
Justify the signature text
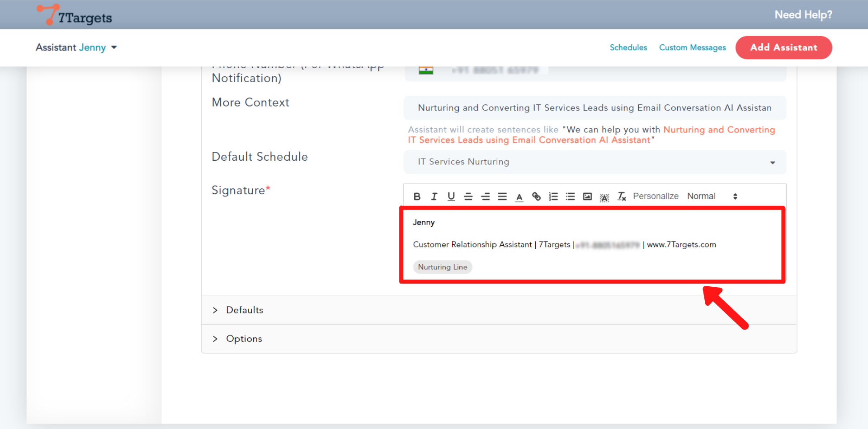pyautogui.click(x=502, y=196)
